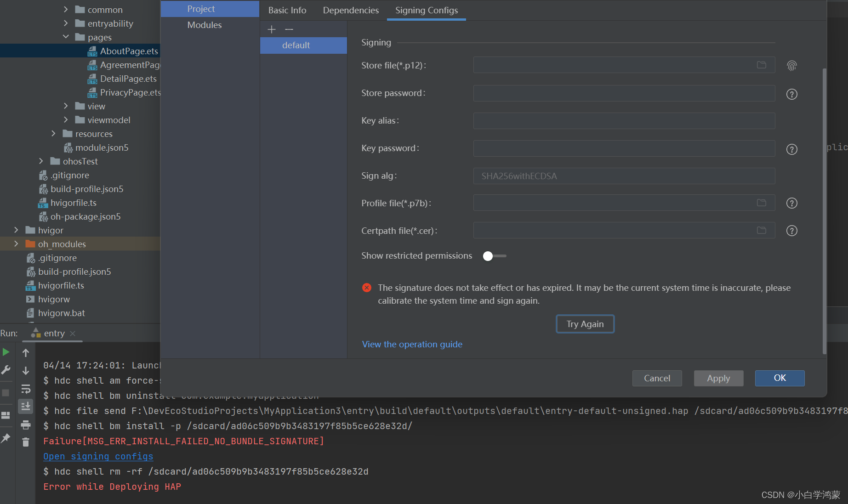Select module.json5 file
This screenshot has width=848, height=504.
(x=102, y=147)
